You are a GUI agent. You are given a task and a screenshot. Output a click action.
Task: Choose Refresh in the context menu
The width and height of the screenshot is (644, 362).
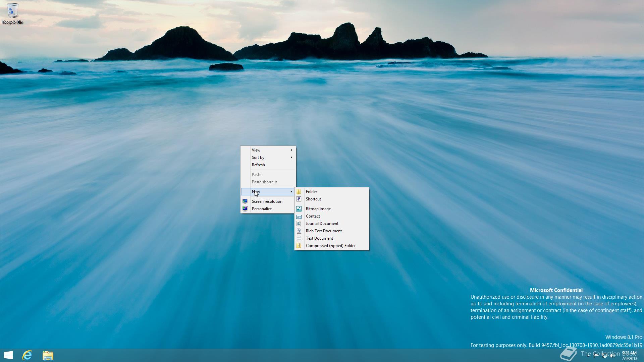tap(268, 165)
